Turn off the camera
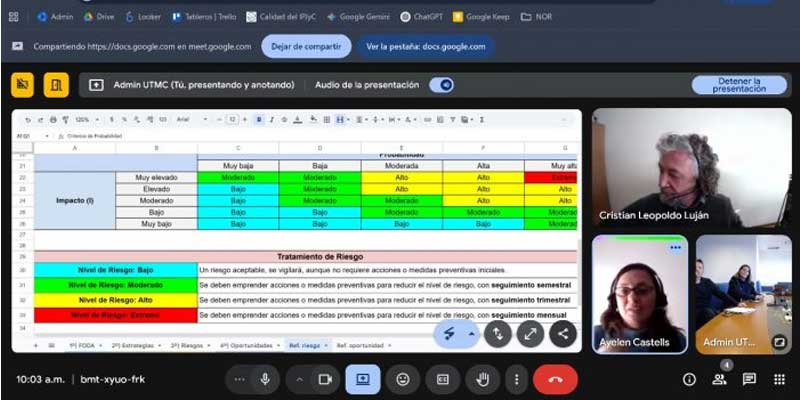 tap(324, 380)
